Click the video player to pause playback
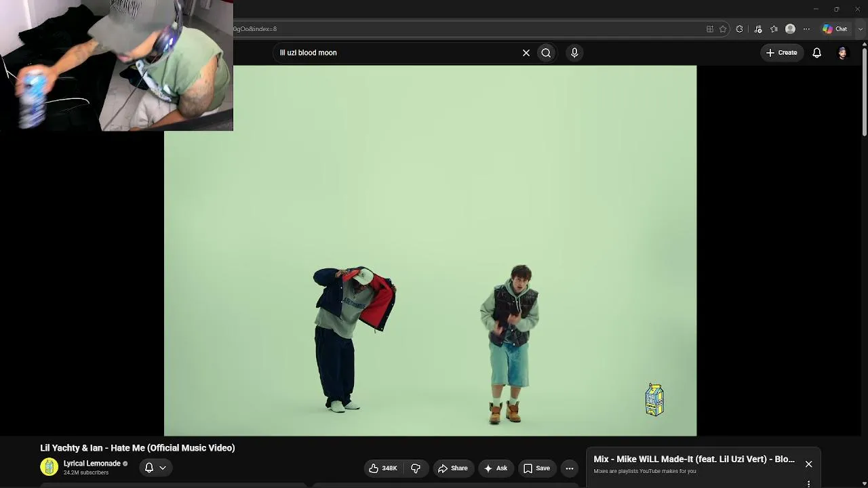This screenshot has width=868, height=488. [x=430, y=251]
